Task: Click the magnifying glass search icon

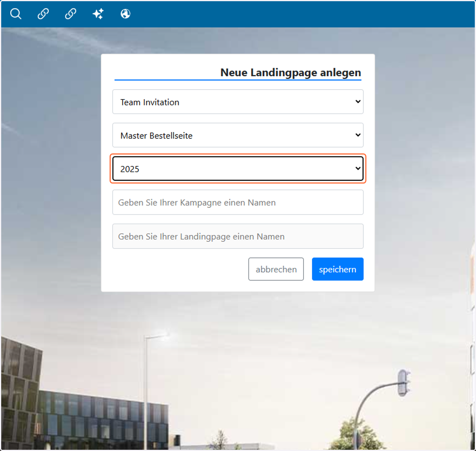Action: click(16, 14)
